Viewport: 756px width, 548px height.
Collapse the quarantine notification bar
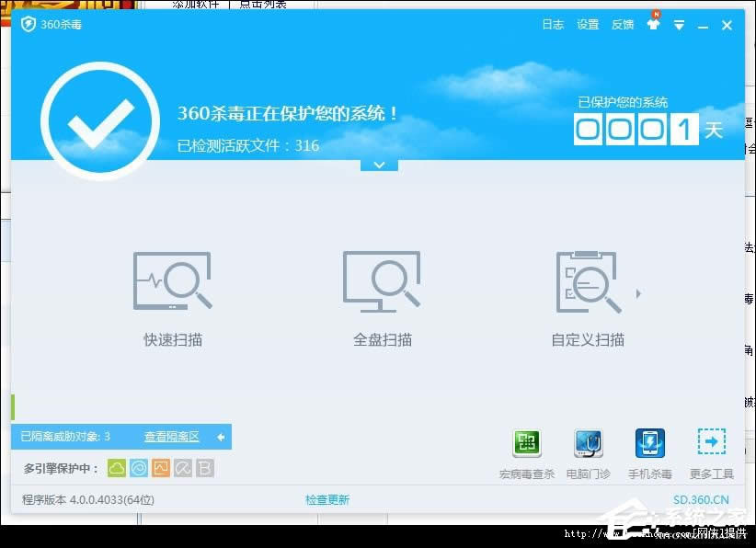pyautogui.click(x=221, y=437)
